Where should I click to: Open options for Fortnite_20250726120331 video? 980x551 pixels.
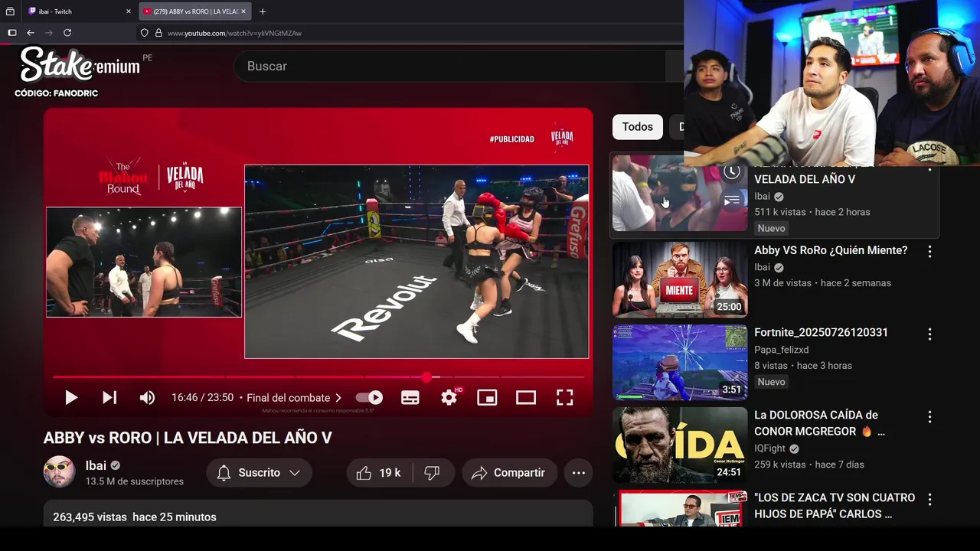click(x=929, y=334)
